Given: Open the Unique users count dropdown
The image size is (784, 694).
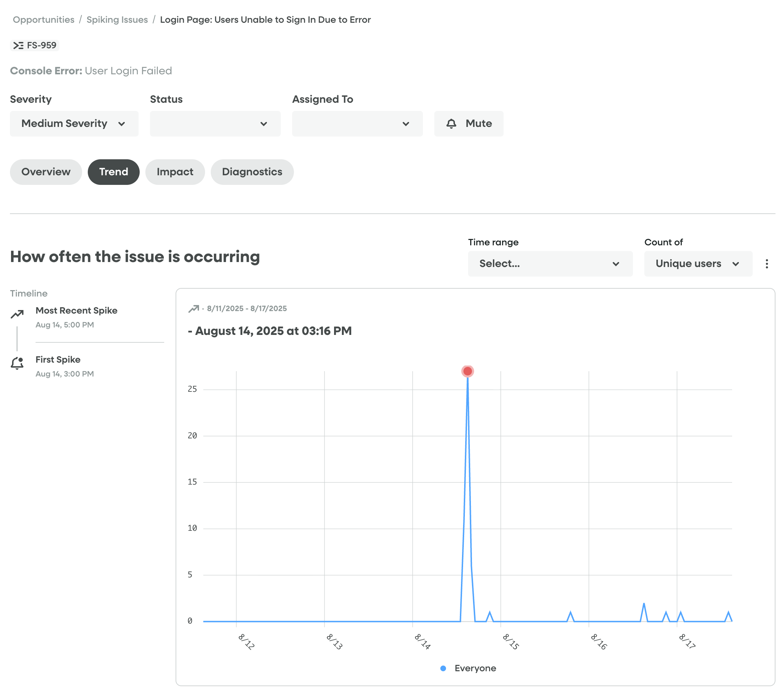Looking at the screenshot, I should [698, 263].
